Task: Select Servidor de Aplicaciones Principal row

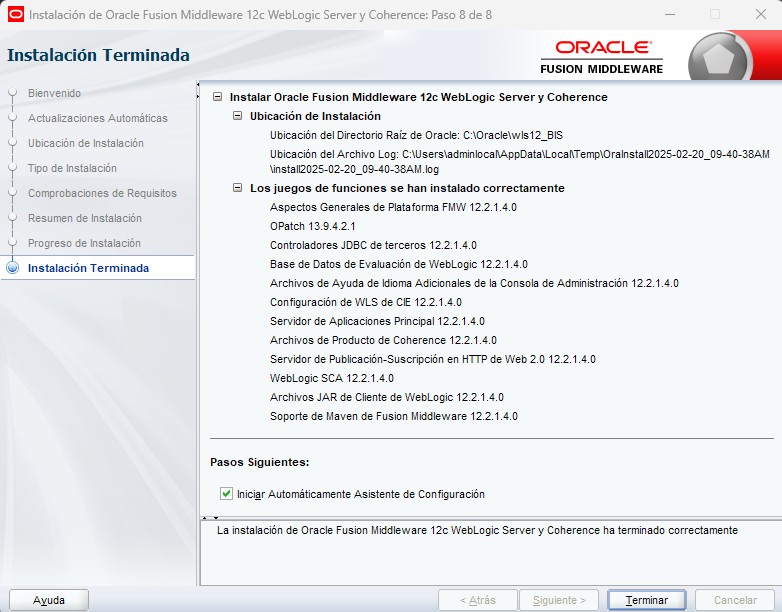Action: click(377, 321)
